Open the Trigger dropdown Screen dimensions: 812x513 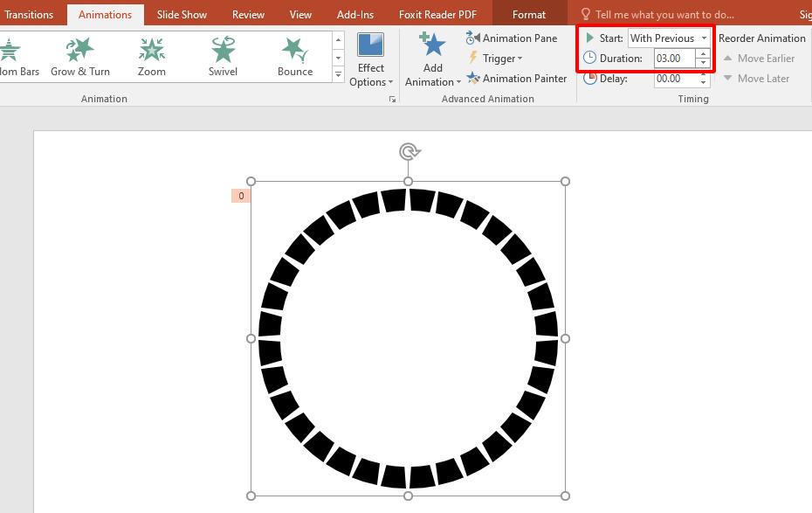500,58
